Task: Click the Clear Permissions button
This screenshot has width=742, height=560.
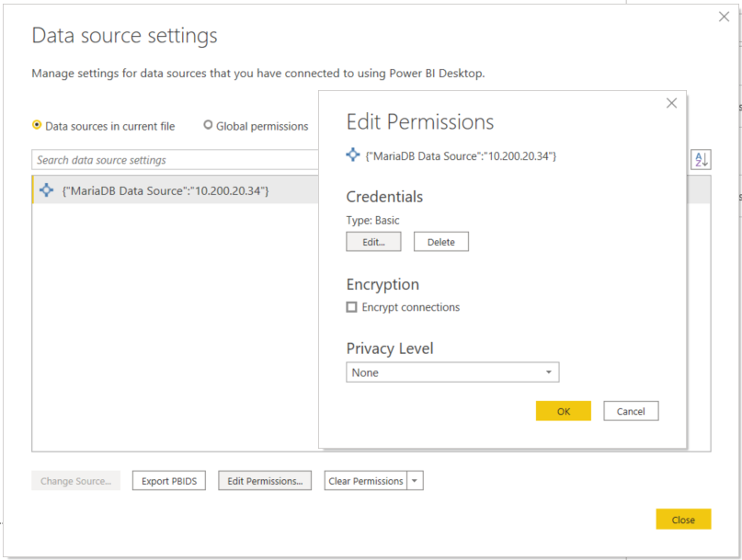Action: coord(366,481)
